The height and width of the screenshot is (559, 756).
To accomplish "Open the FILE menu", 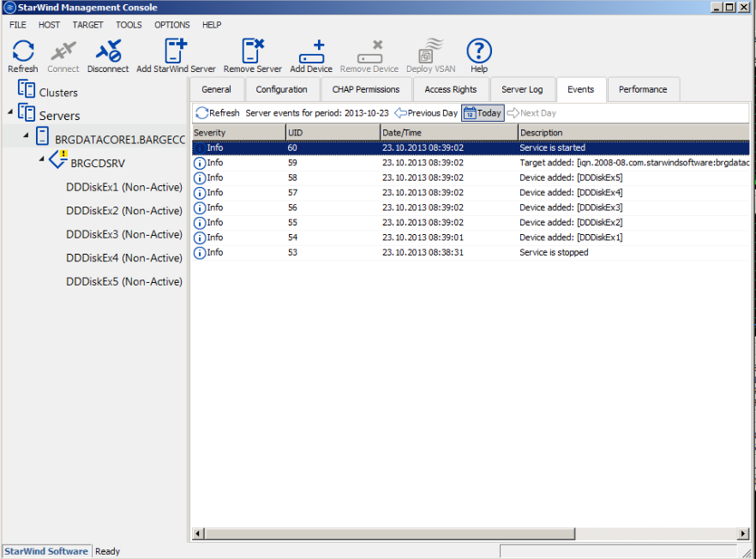I will pos(18,25).
